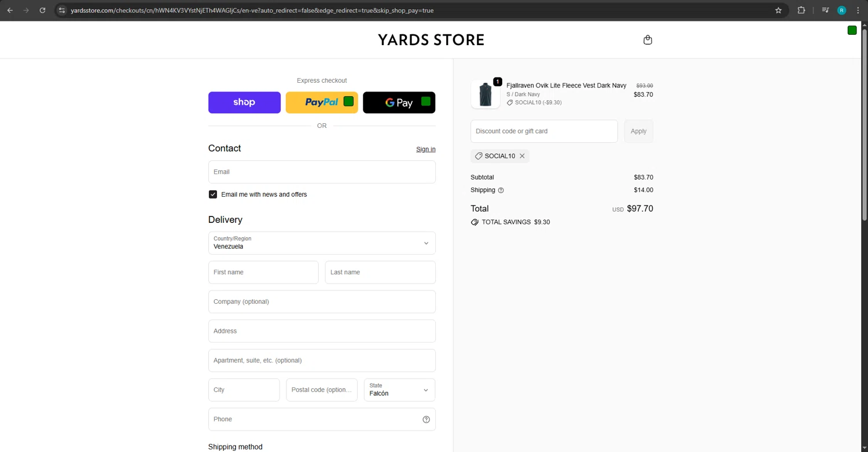Focus the Email input field
Viewport: 868px width, 452px height.
click(x=322, y=172)
